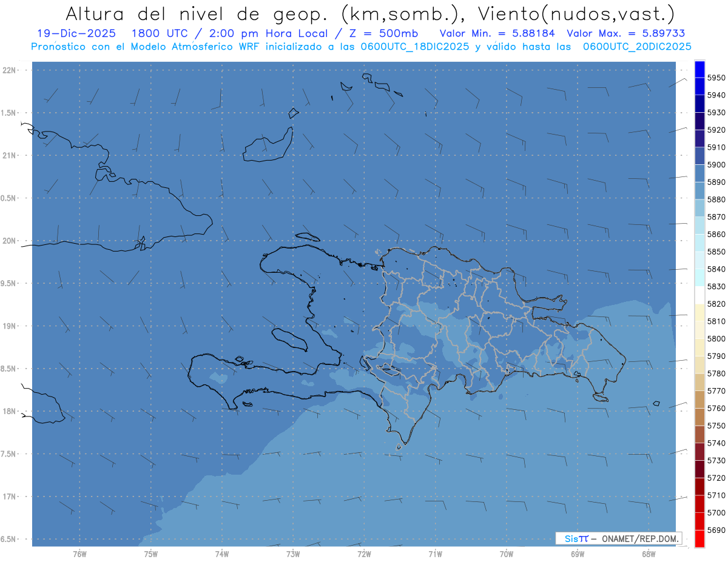The width and height of the screenshot is (728, 562).
Task: Click the '5710' colorbar value
Action: pos(716,495)
